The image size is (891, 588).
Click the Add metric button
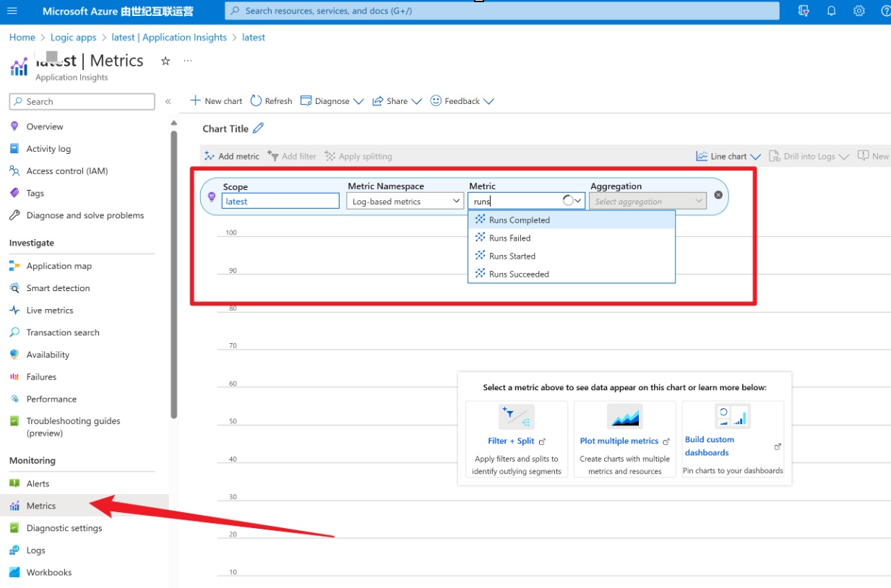(x=232, y=156)
